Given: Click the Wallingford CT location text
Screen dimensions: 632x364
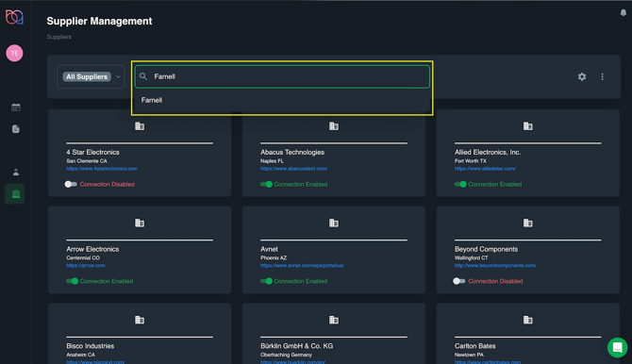Looking at the screenshot, I should [472, 257].
